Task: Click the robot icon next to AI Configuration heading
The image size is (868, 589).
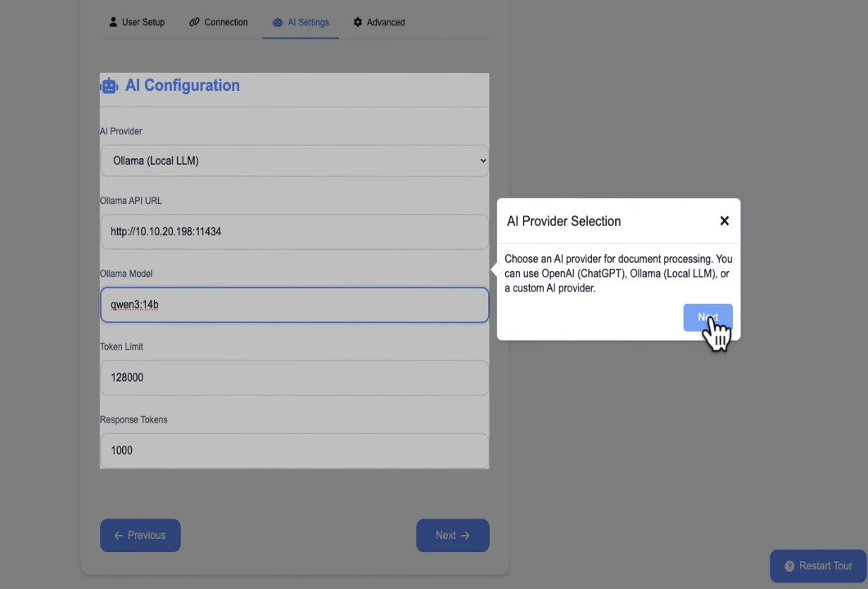Action: 109,85
